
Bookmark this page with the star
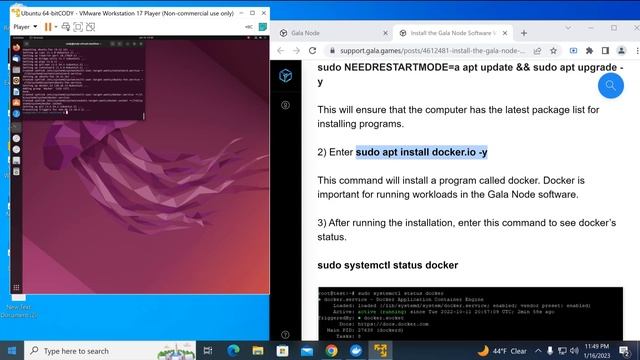point(553,51)
